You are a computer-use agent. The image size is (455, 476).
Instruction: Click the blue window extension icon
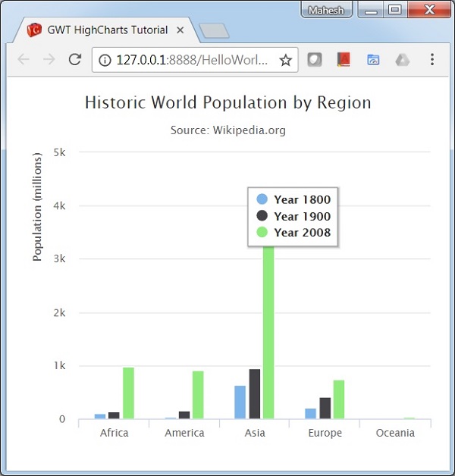coord(373,60)
